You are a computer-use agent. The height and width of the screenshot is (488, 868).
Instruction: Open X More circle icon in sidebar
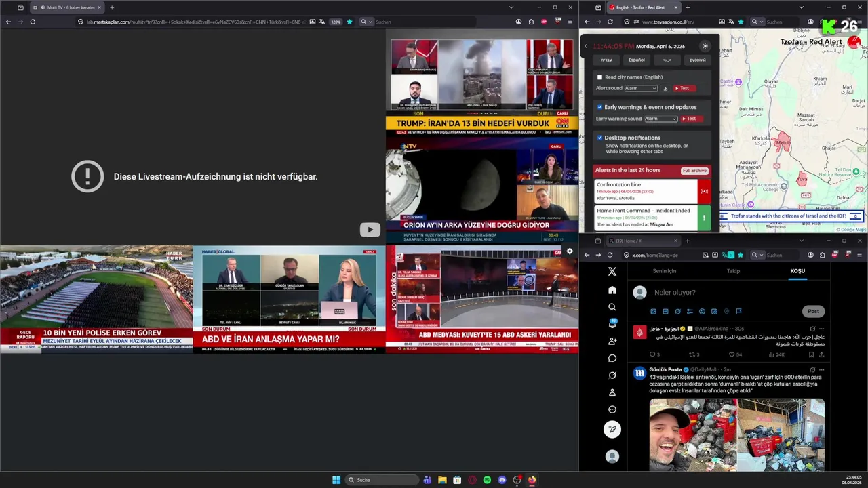click(x=612, y=409)
